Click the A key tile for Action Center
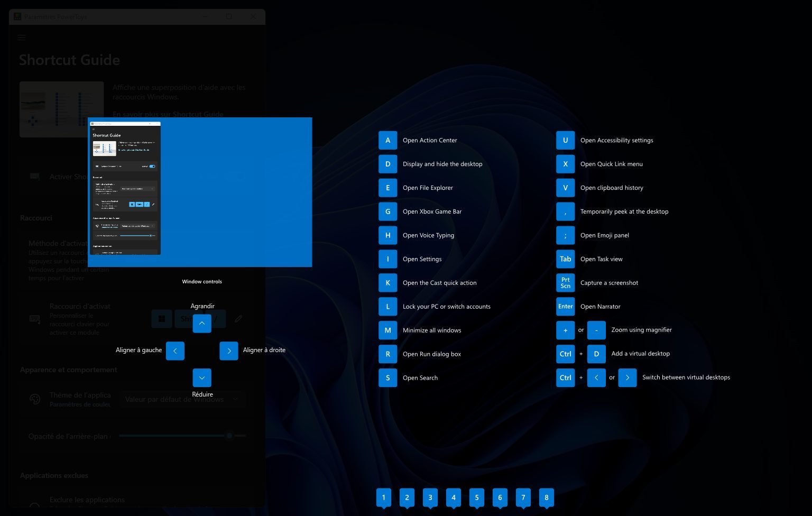This screenshot has width=812, height=516. coord(387,140)
